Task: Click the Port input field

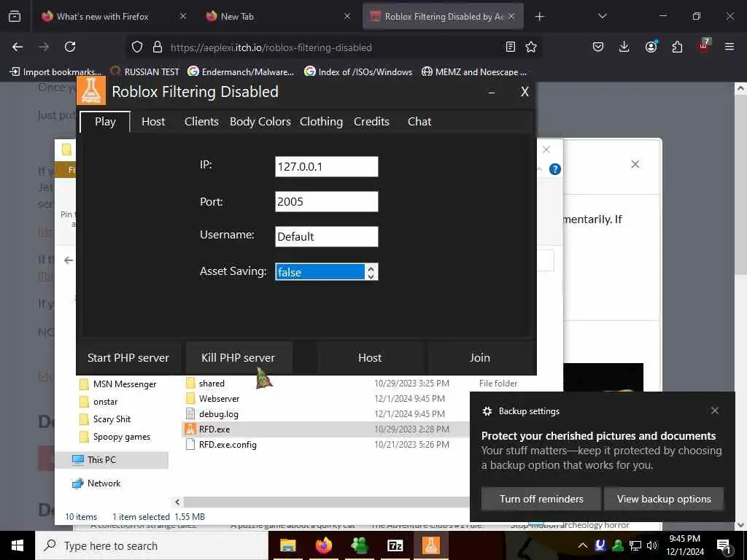Action: coord(326,201)
